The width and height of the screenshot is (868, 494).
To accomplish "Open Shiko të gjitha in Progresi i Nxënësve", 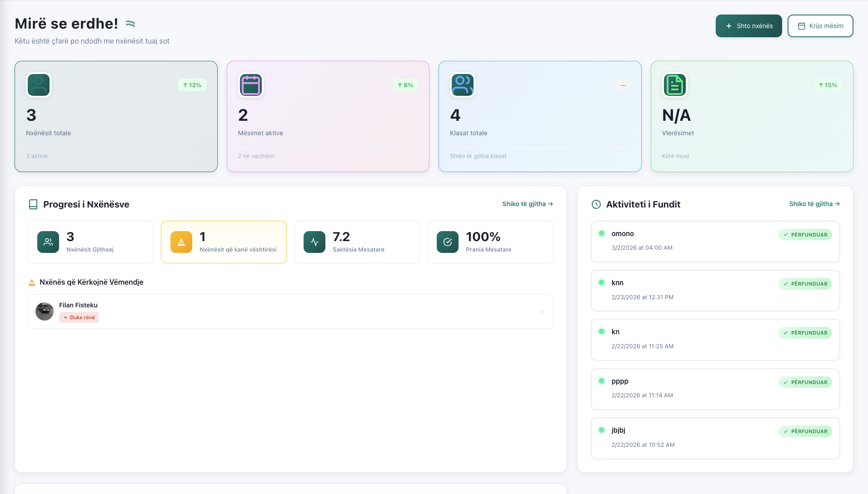I will [527, 204].
